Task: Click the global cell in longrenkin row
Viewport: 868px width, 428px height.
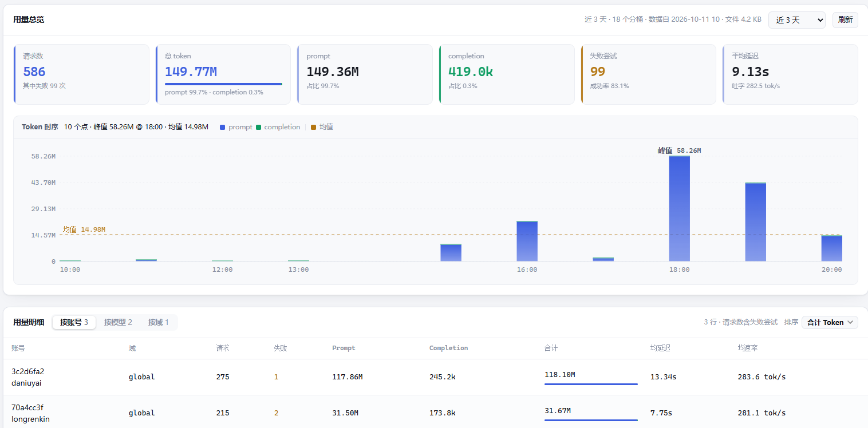Action: tap(141, 413)
